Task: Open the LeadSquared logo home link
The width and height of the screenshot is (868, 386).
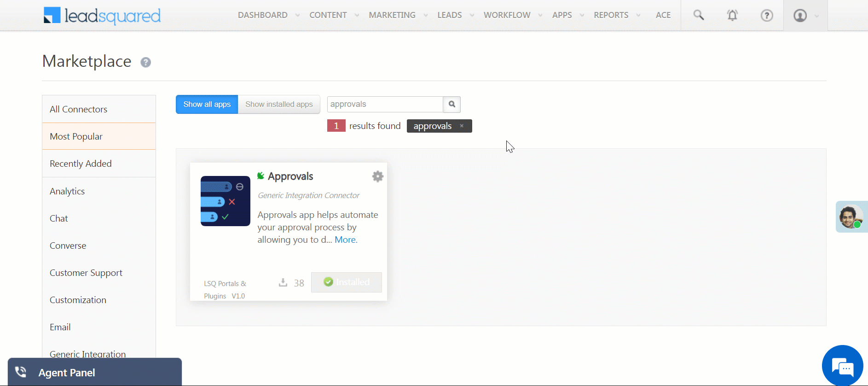Action: [x=102, y=16]
